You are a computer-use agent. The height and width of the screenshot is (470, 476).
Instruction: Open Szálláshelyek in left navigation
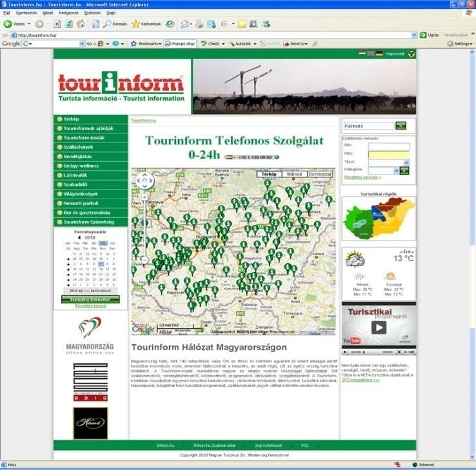[91, 147]
